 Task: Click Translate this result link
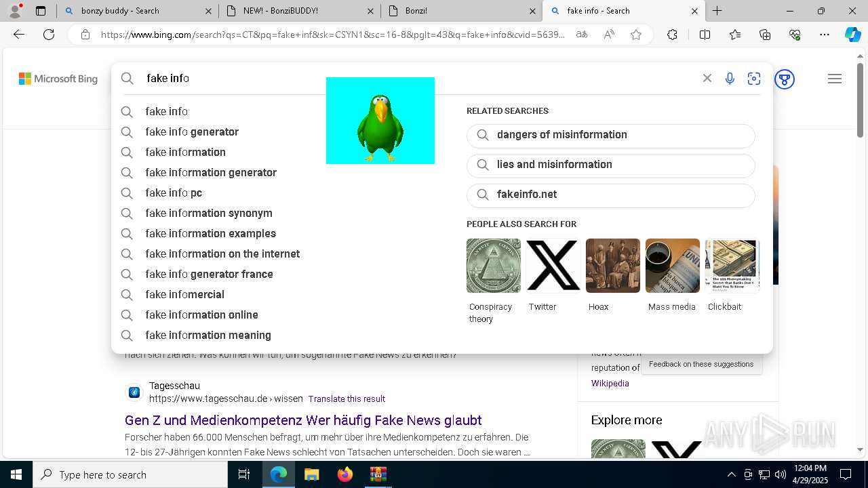point(347,399)
